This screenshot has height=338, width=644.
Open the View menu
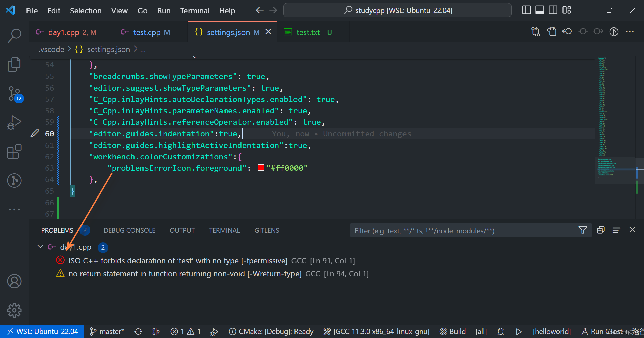tap(119, 11)
